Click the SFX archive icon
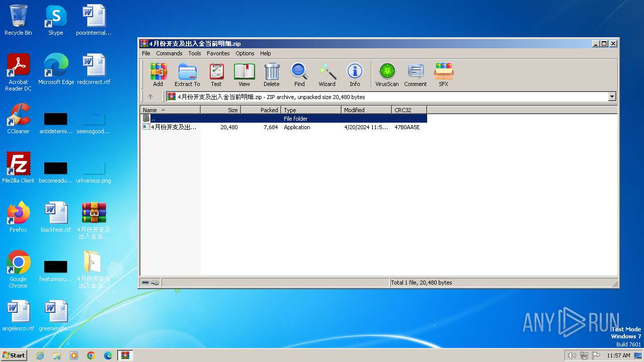Viewport: 644px width, 362px height. point(443,74)
